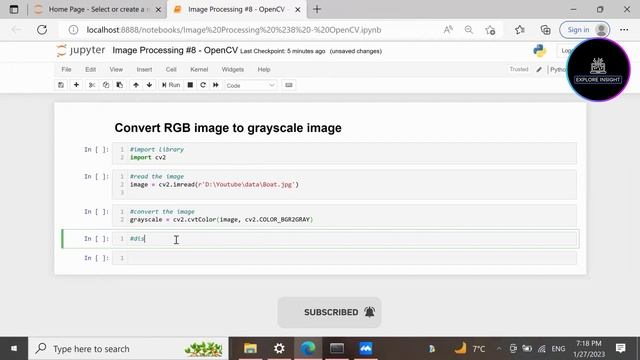
Task: Click the zoom magnifier icon in address bar
Action: click(469, 29)
